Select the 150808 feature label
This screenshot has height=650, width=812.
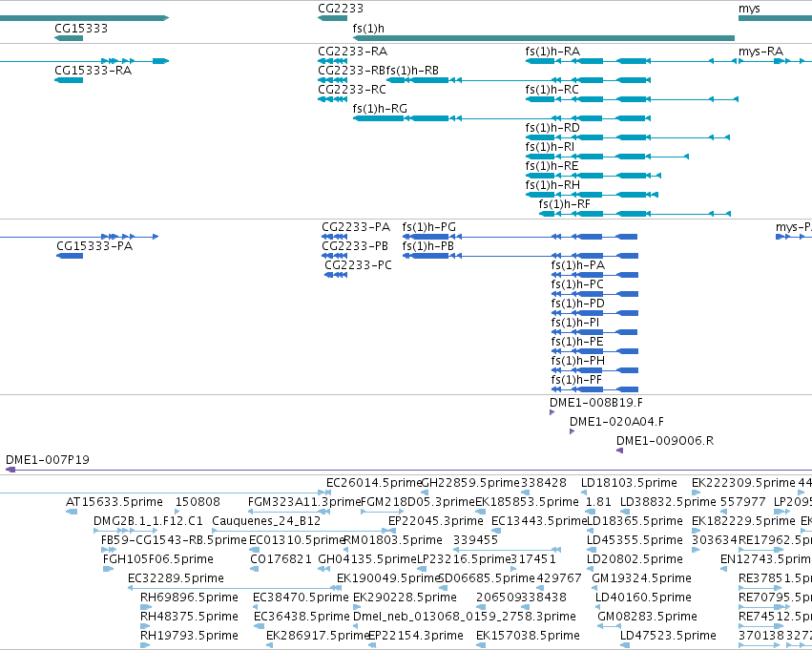pos(198,502)
